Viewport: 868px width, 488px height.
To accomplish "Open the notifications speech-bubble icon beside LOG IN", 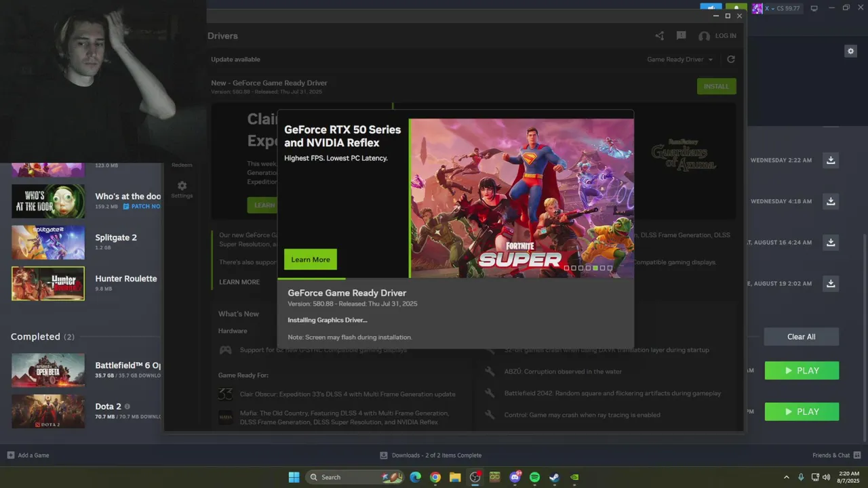I will pyautogui.click(x=682, y=36).
